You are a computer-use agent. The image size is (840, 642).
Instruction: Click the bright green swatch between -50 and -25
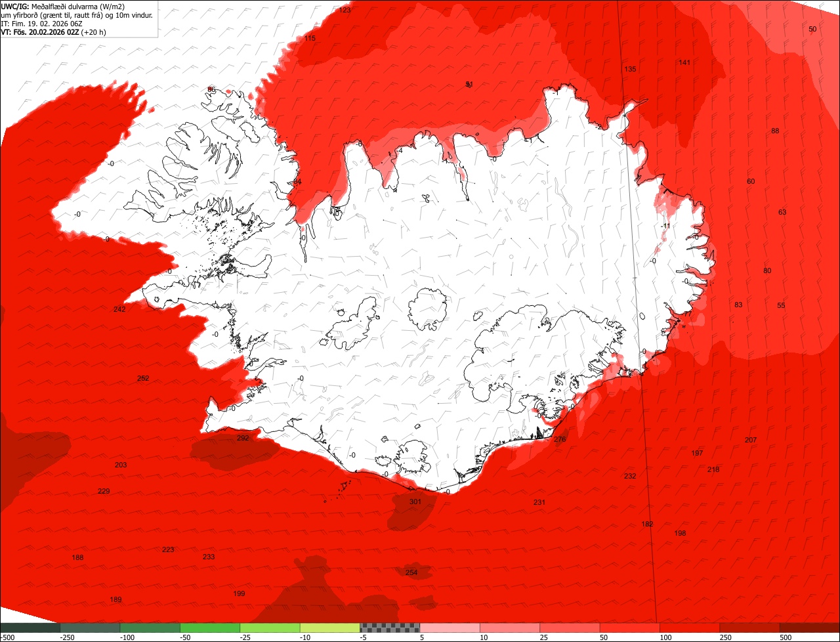click(210, 628)
